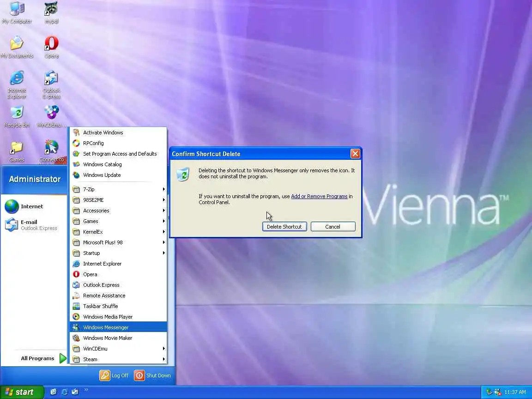
Task: Click the RPConfig colored ring icon
Action: [x=76, y=143]
